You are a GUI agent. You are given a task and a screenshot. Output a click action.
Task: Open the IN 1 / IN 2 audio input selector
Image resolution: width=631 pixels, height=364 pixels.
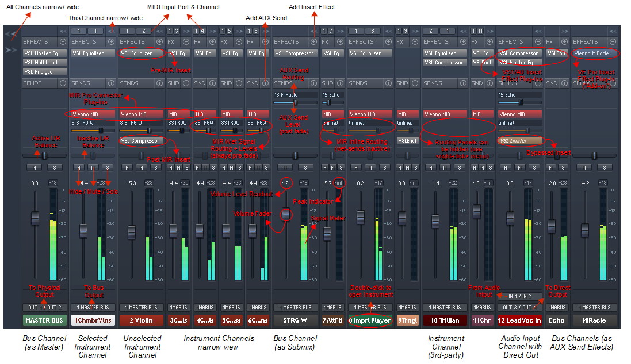click(x=519, y=296)
